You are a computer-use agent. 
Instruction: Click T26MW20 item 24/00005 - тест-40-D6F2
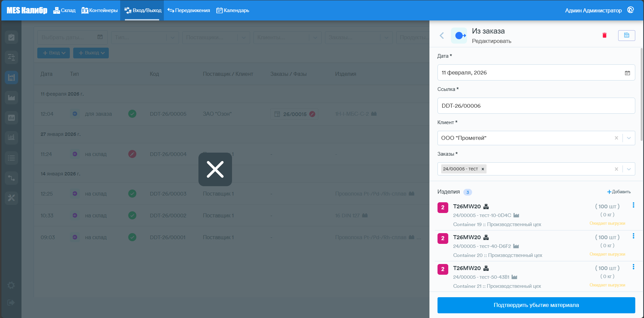click(x=536, y=246)
